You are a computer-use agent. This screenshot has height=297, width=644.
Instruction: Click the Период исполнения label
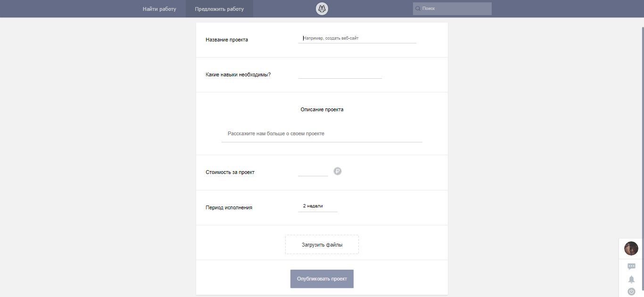(229, 207)
